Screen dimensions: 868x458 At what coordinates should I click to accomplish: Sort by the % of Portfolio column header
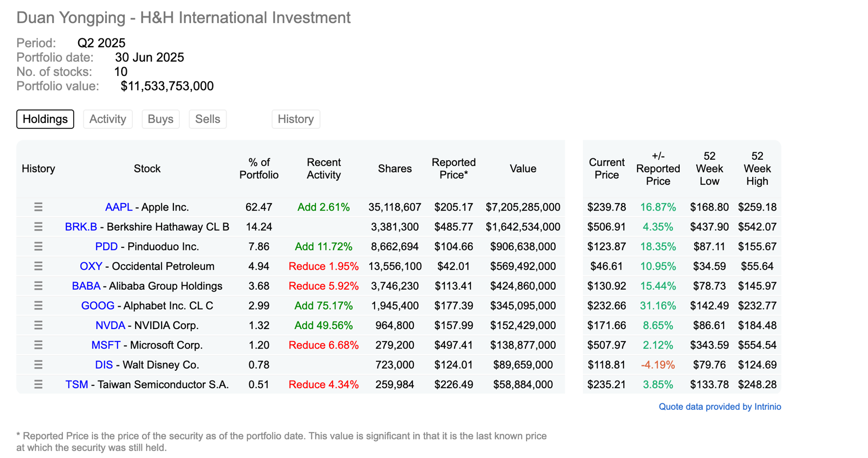[259, 168]
